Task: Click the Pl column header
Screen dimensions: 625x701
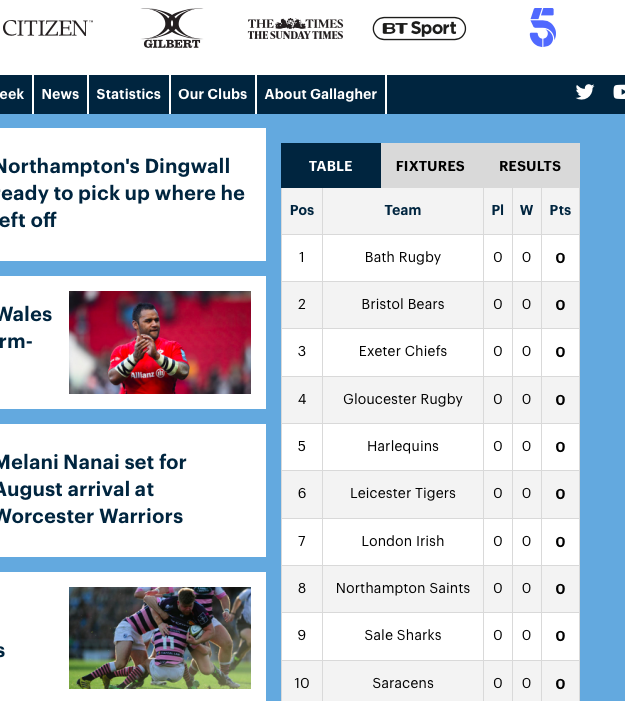Action: [498, 210]
